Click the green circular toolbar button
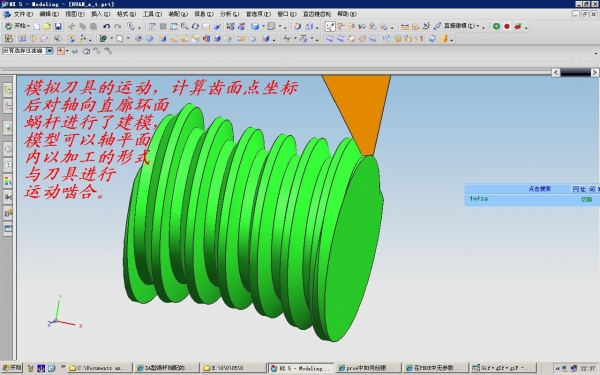 pyautogui.click(x=496, y=26)
